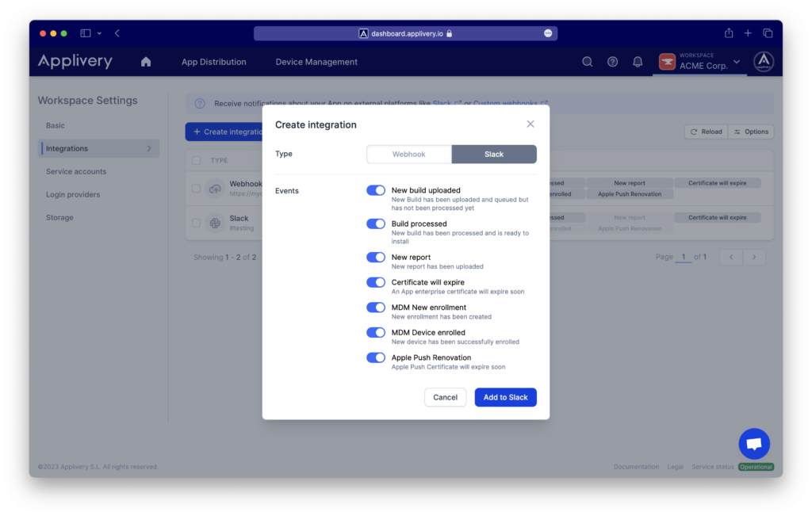Click the Add to Slack button
812x516 pixels.
click(x=505, y=397)
